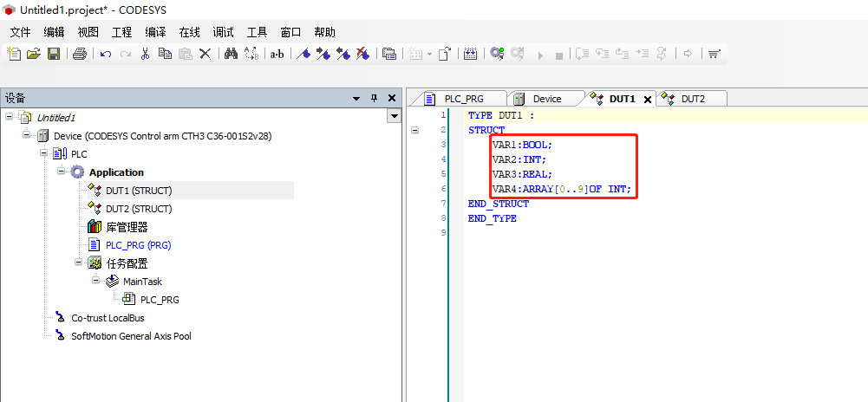Open the 设备 panel menu arrow
This screenshot has width=868, height=402.
(356, 99)
